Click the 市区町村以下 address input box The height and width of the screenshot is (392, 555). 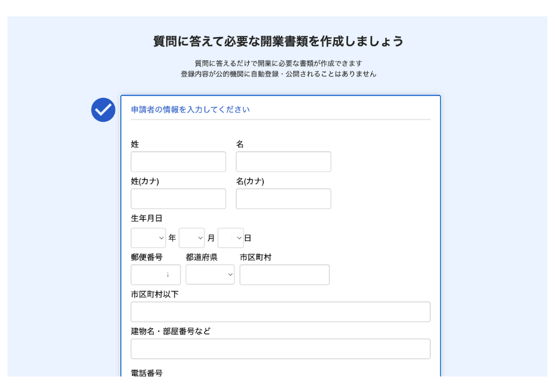coord(280,312)
